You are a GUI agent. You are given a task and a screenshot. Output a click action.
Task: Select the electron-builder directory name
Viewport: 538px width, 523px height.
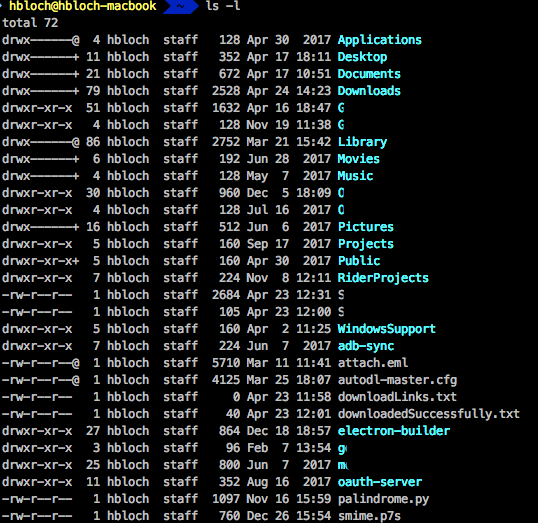click(394, 431)
